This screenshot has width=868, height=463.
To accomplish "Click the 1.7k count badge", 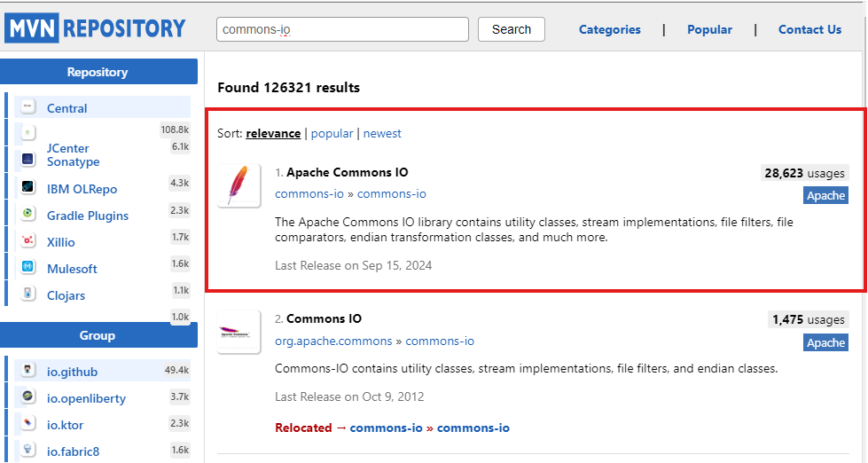I will [181, 237].
